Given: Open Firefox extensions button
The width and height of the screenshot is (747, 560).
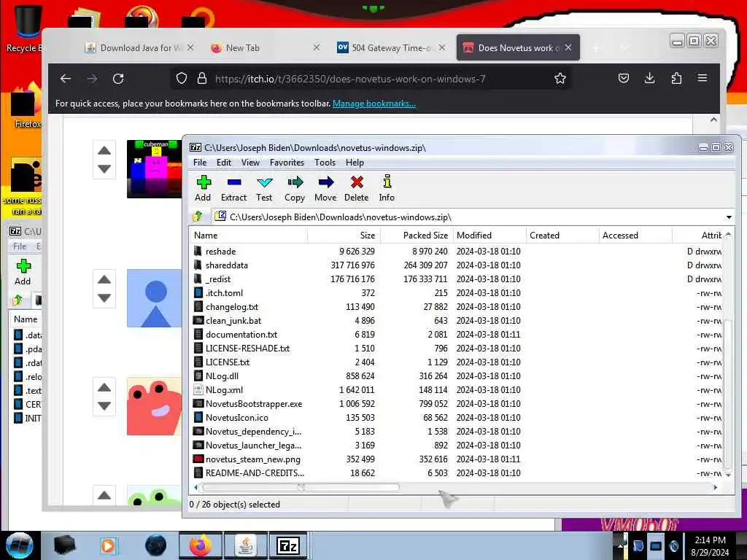Looking at the screenshot, I should pyautogui.click(x=676, y=78).
